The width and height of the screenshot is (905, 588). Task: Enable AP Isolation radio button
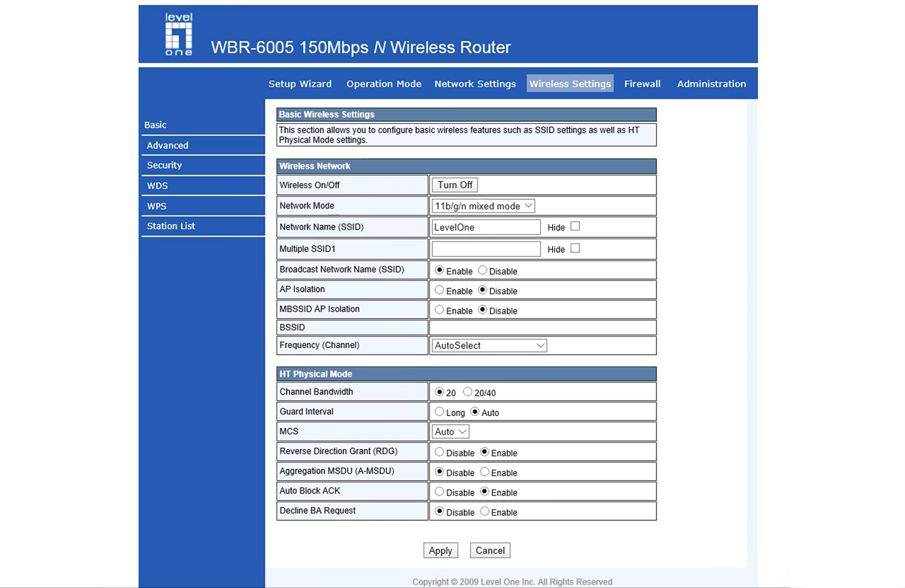[439, 290]
